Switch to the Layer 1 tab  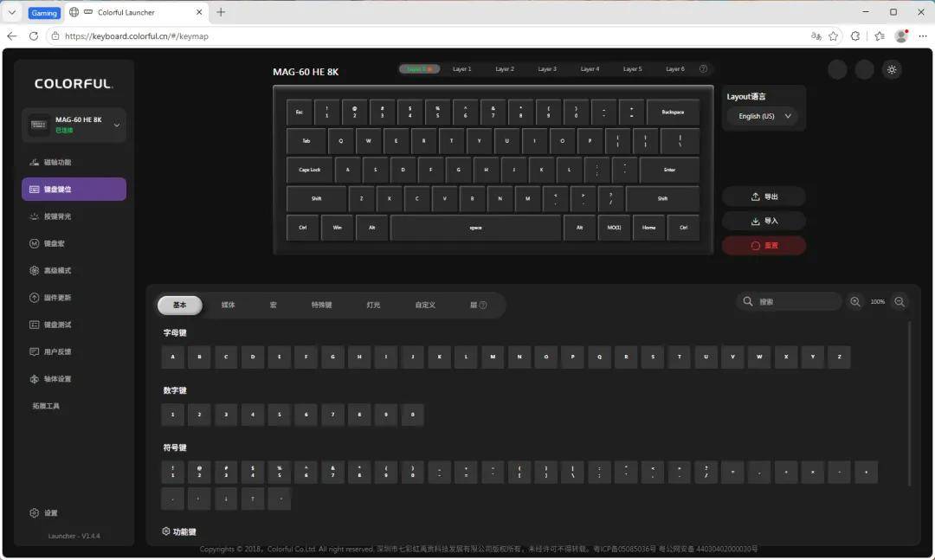pyautogui.click(x=461, y=69)
